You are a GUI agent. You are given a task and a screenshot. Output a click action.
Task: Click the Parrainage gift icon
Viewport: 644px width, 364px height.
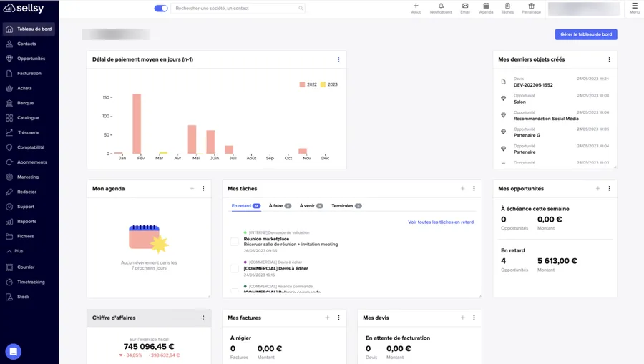[531, 6]
